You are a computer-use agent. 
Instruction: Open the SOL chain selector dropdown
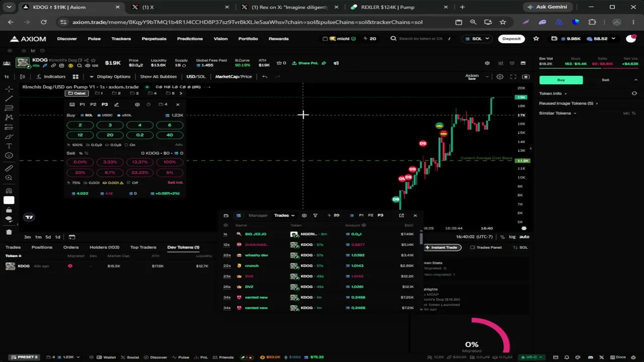point(477,39)
